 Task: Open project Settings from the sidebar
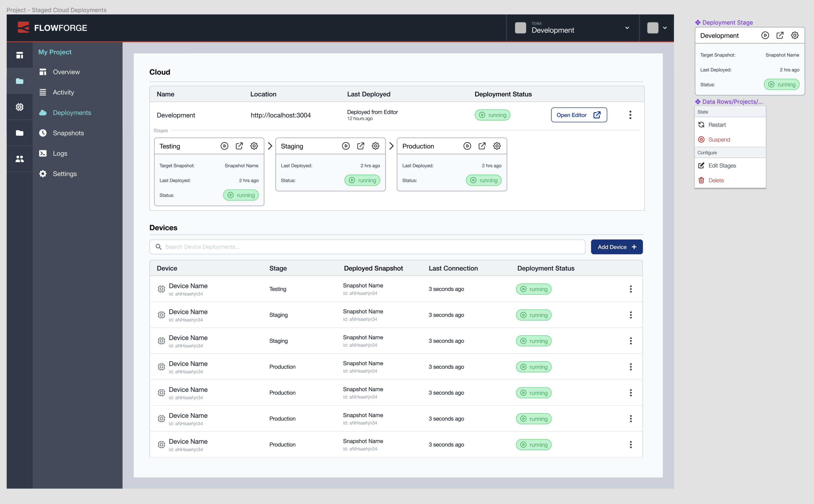point(65,173)
